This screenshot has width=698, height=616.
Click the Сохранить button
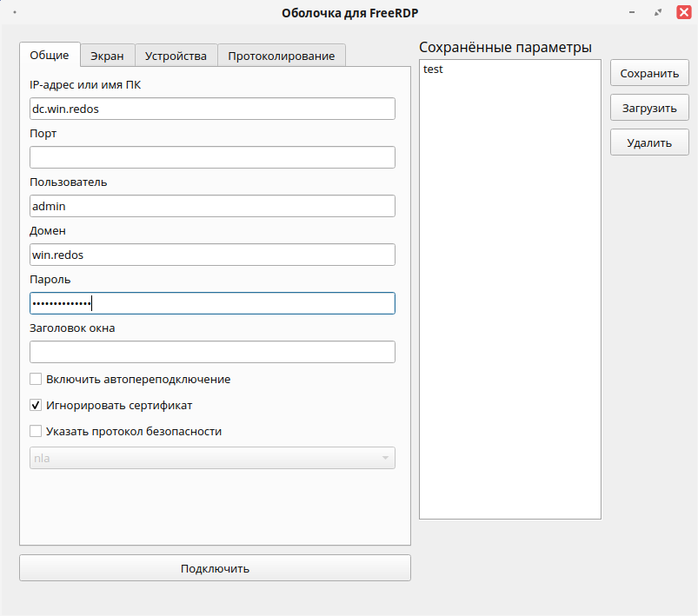(x=649, y=73)
